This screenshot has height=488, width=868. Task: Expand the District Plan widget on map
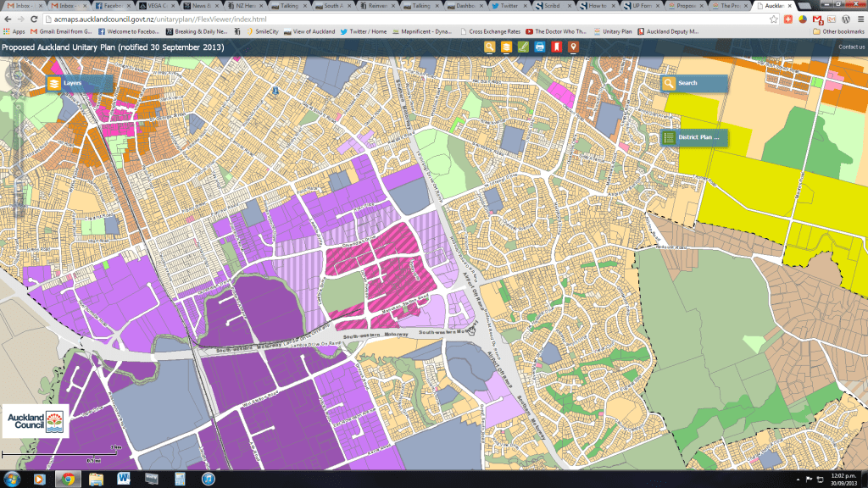point(693,136)
